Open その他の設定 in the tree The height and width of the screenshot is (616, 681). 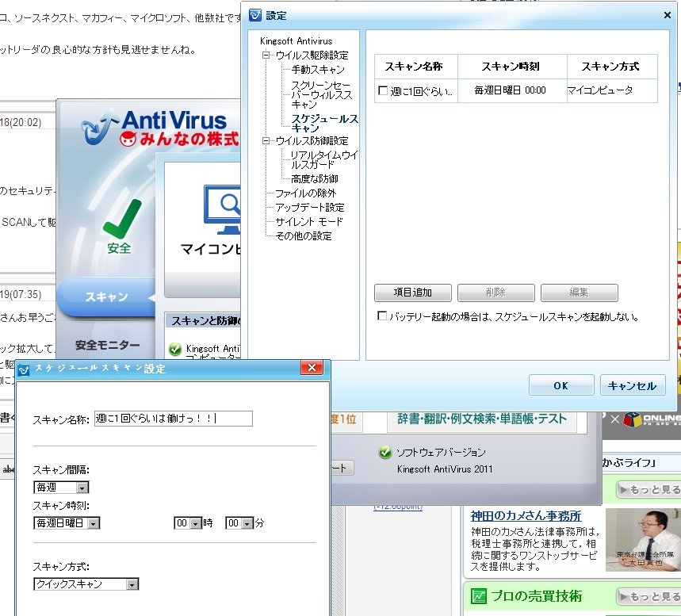304,236
